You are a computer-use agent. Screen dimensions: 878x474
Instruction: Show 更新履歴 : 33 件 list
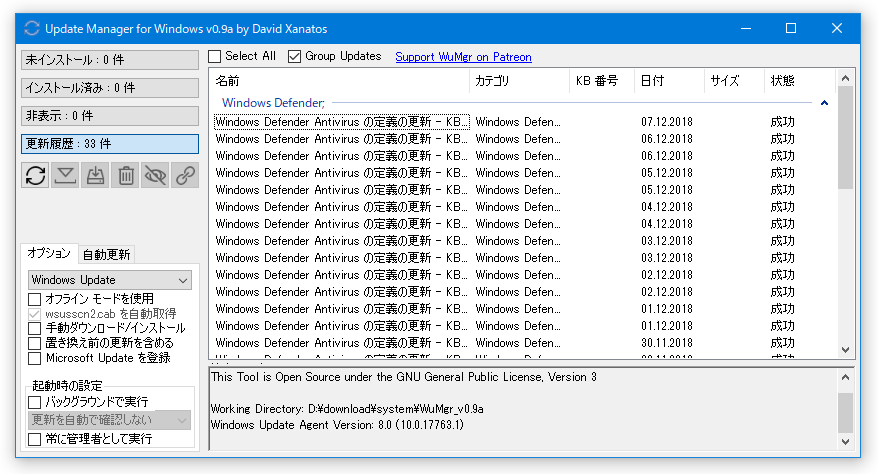pos(110,144)
